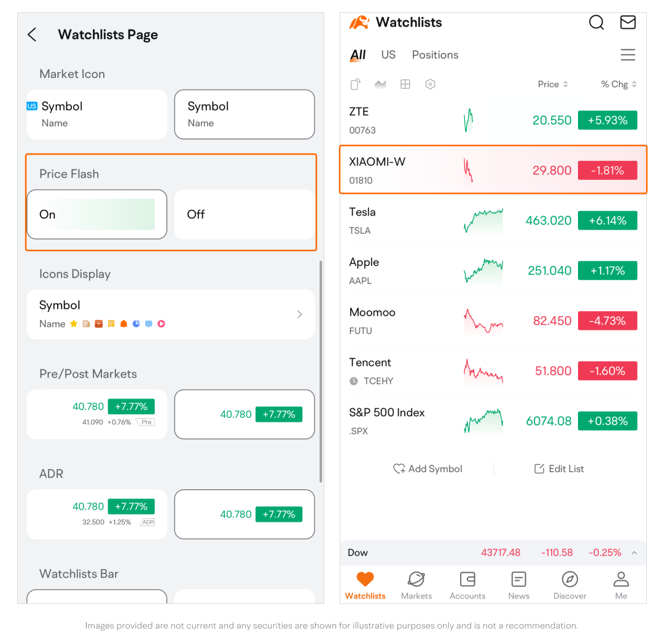The height and width of the screenshot is (644, 664).
Task: Select Pre/Post Markets option without Pre quote
Action: coord(244,414)
